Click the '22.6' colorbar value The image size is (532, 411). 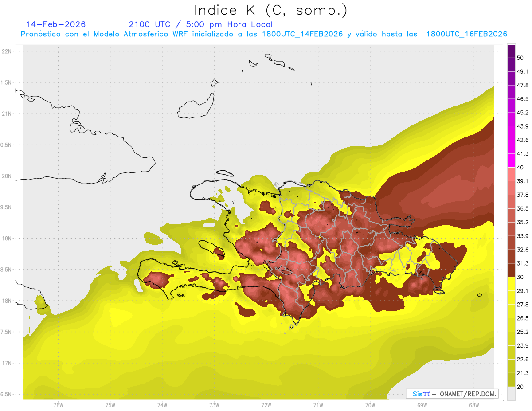click(523, 360)
